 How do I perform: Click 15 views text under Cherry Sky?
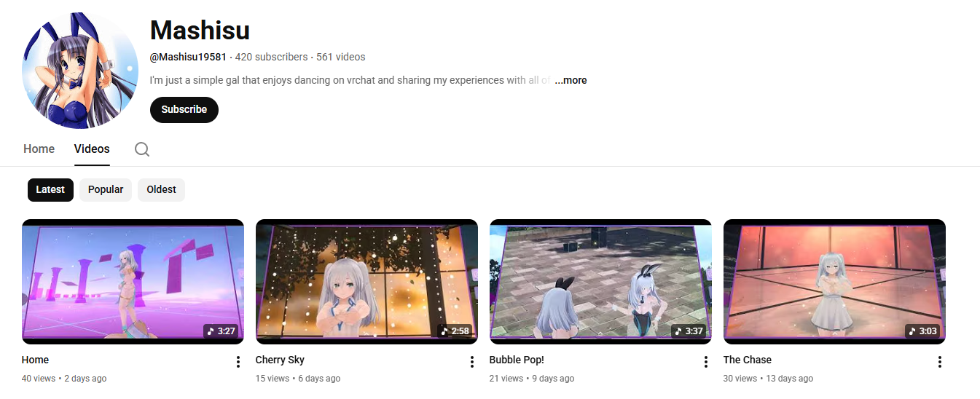coord(273,379)
